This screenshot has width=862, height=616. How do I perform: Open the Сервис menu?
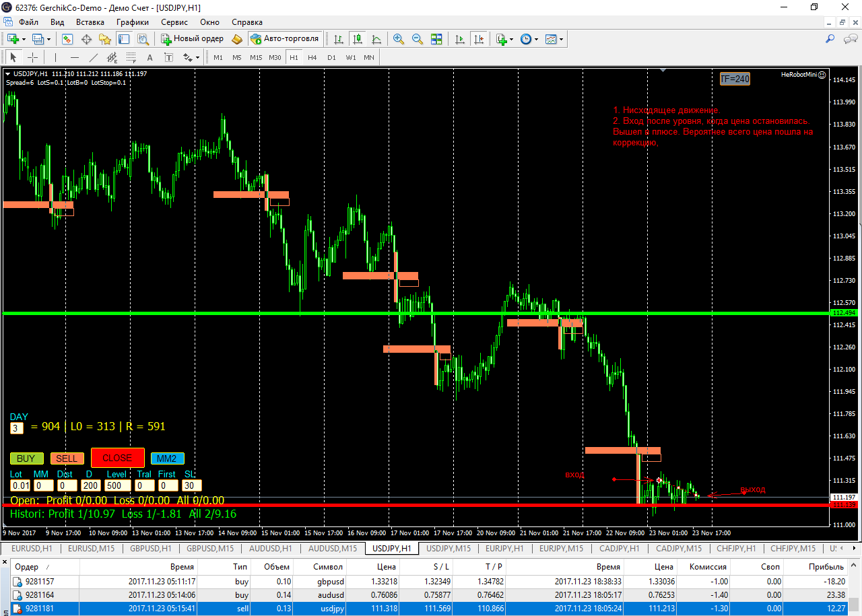174,22
